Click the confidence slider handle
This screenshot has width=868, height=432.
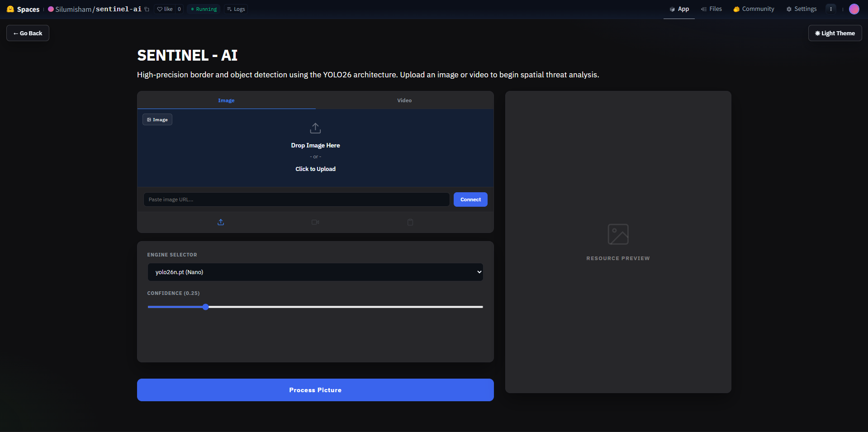click(x=206, y=307)
